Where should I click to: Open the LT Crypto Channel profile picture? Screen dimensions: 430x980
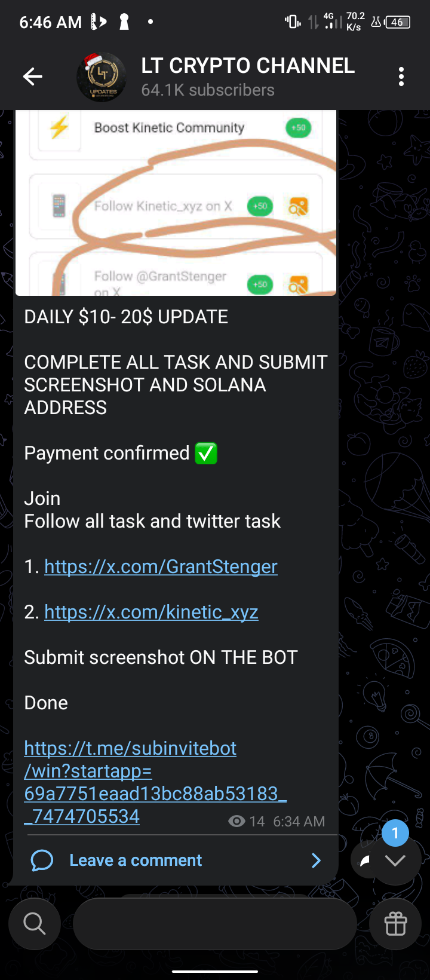coord(102,77)
